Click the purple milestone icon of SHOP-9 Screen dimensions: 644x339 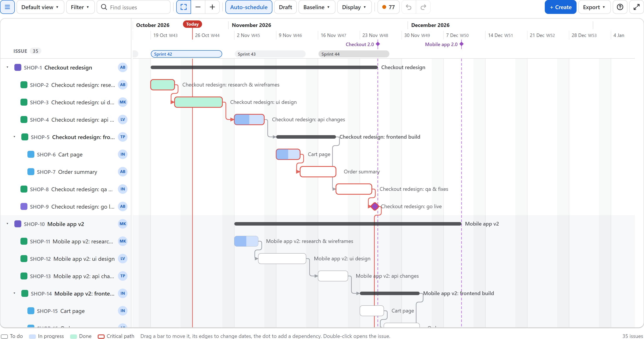pyautogui.click(x=24, y=206)
